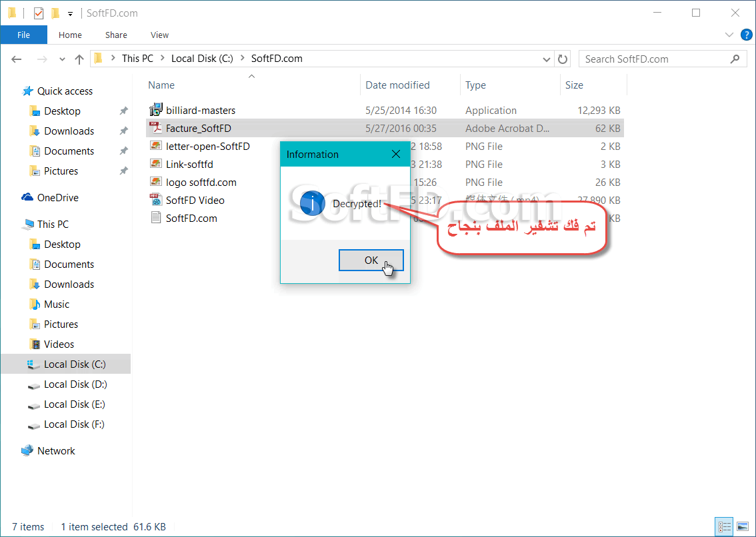Open Pictures under Quick access

(61, 171)
